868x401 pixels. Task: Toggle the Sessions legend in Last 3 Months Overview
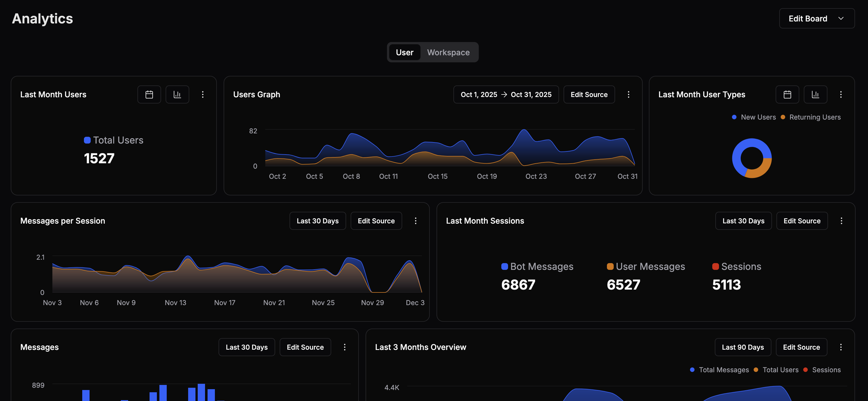823,370
